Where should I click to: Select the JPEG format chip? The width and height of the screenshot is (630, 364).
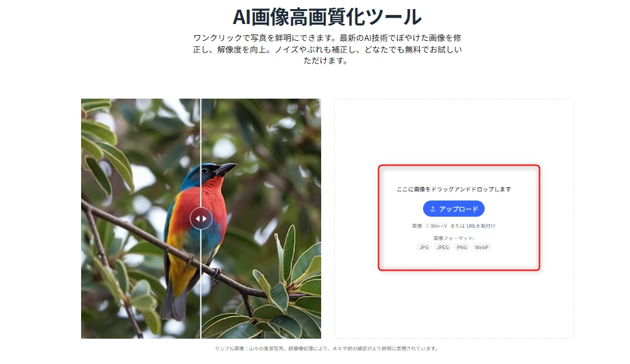(x=442, y=247)
